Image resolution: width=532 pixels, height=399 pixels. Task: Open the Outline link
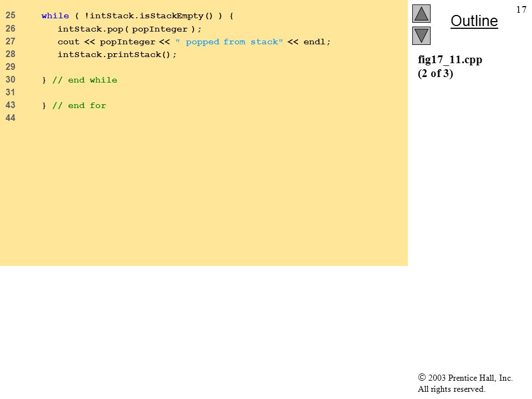[x=474, y=21]
